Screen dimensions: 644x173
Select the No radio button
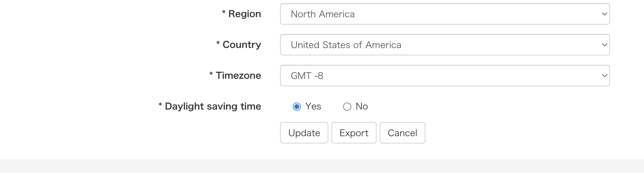tap(347, 107)
